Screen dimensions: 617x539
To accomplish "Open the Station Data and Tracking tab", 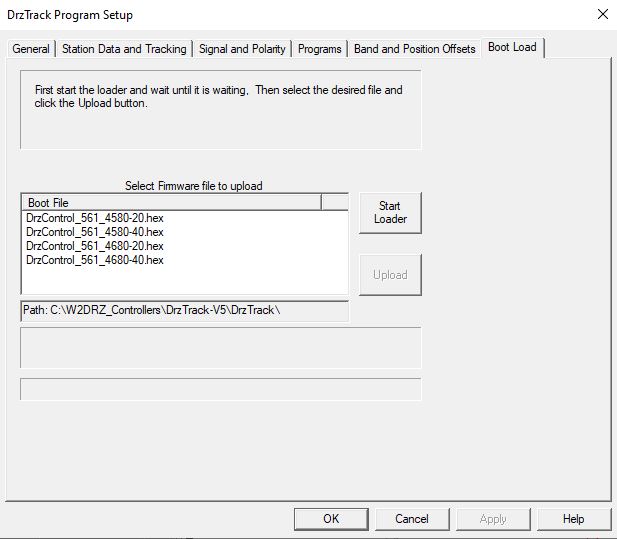I will (124, 49).
